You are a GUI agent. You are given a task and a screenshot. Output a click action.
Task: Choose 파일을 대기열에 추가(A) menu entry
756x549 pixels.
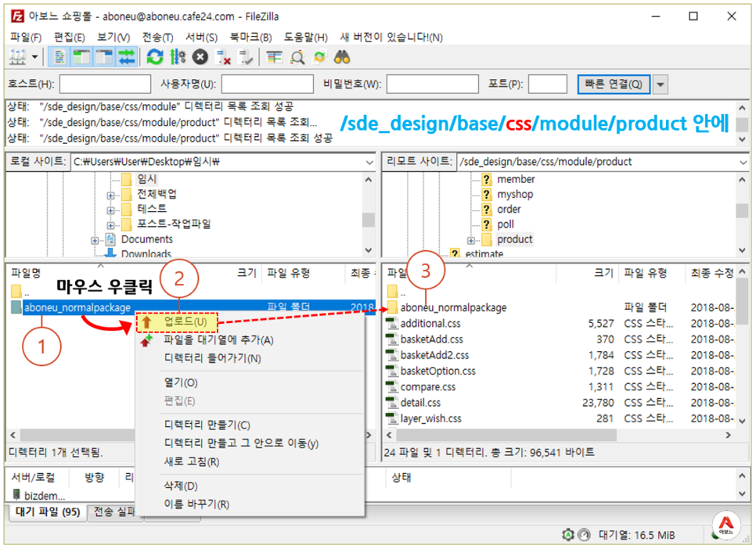pyautogui.click(x=218, y=340)
